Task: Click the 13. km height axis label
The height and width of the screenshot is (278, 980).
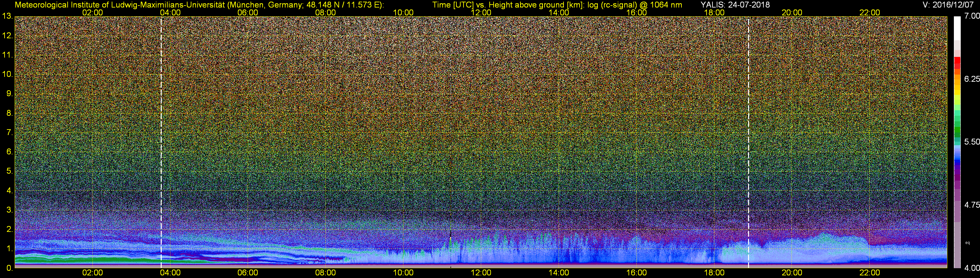Action: 8,16
